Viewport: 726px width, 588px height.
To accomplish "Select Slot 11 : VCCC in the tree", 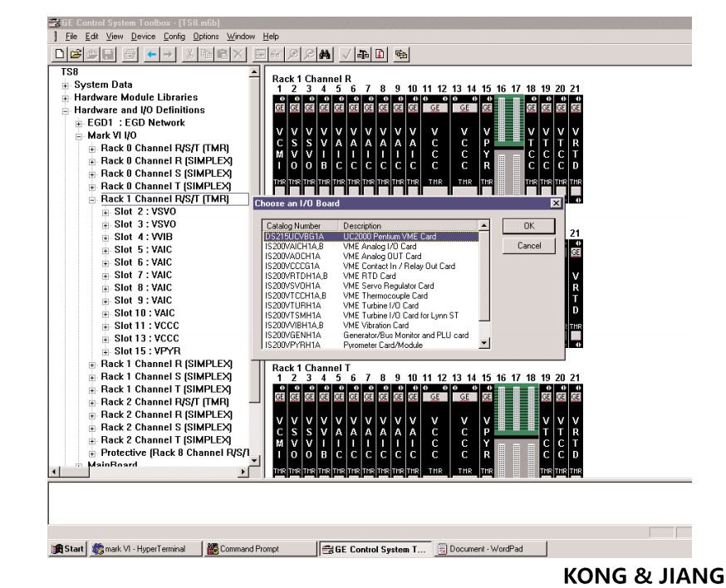I will point(146,326).
